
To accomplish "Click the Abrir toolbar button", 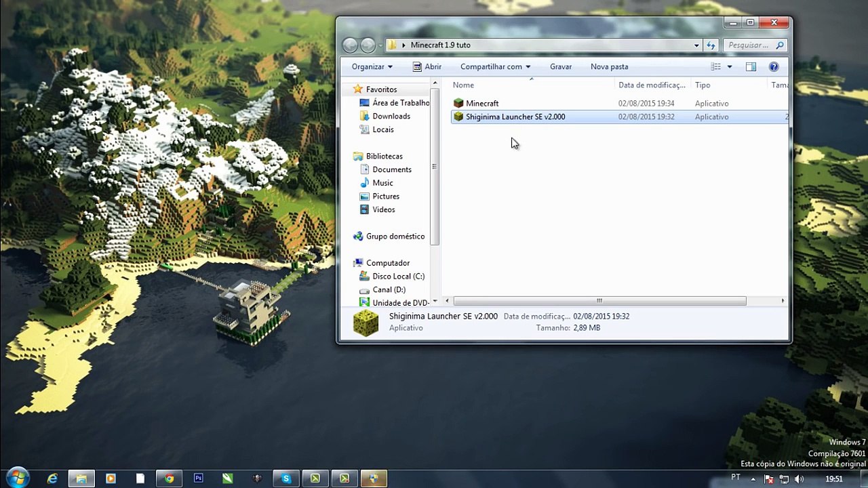I will tap(427, 66).
